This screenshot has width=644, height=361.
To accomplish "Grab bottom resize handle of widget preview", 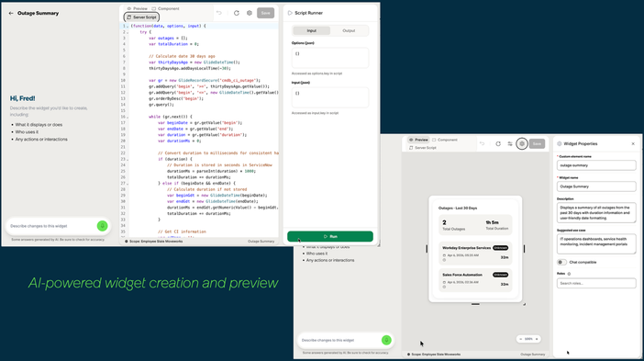I will point(475,304).
